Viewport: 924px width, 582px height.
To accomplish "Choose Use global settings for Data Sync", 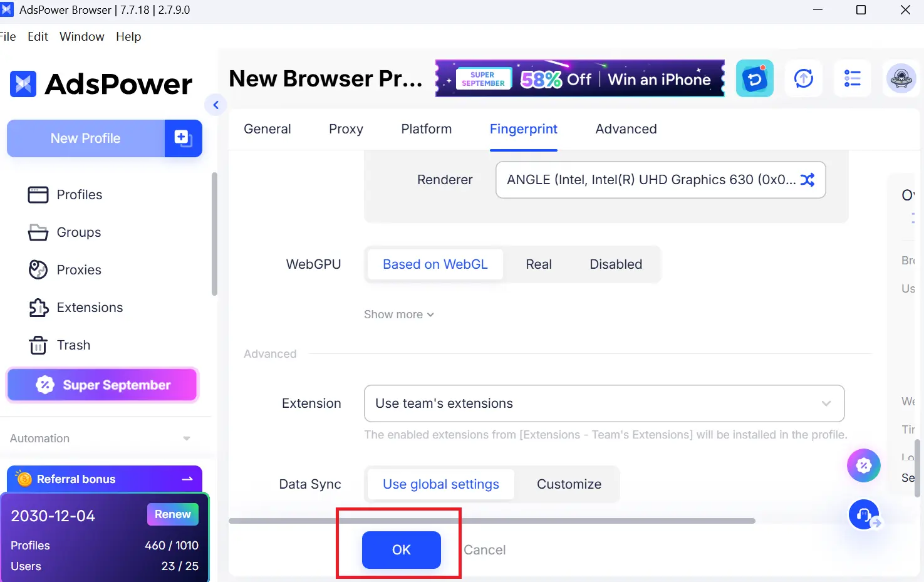I will click(x=441, y=484).
